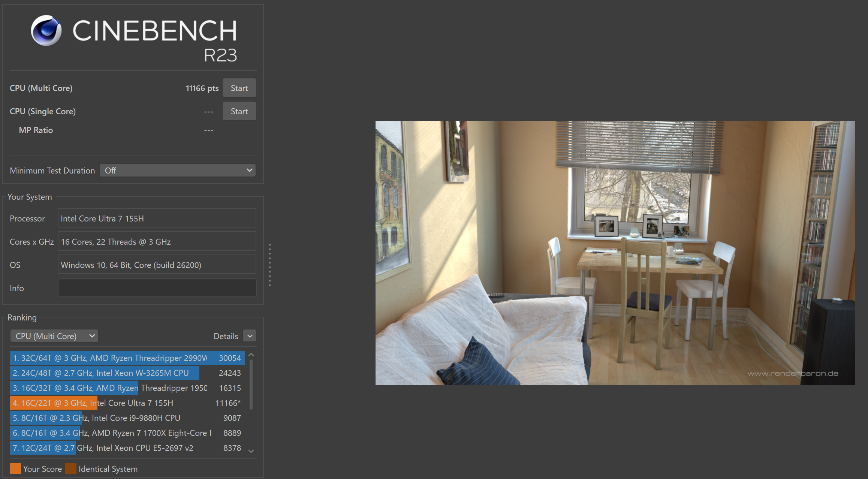Click the Cores x GHz field
Image resolution: width=868 pixels, height=479 pixels.
(x=157, y=242)
